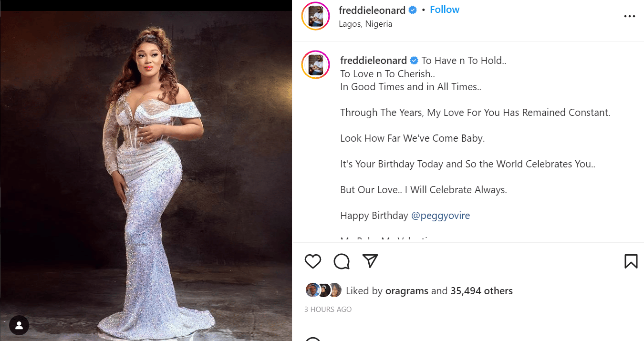Like the post with the heart icon

point(313,261)
